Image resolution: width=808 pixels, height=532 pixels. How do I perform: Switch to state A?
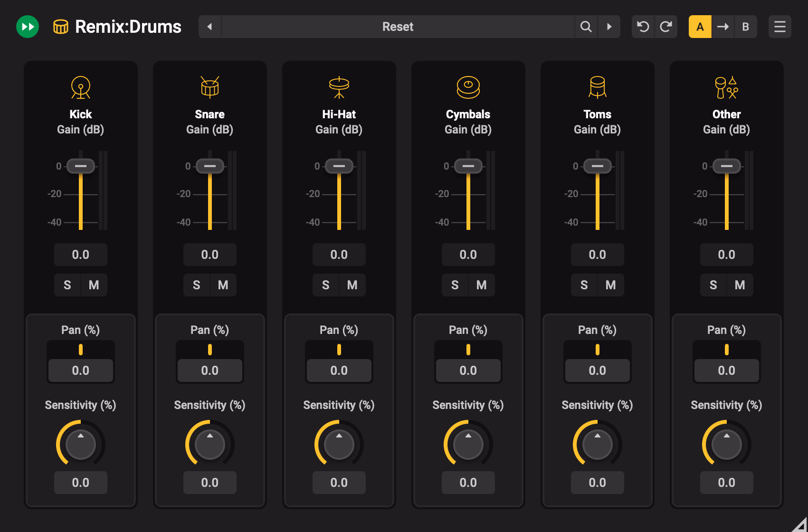coord(700,27)
